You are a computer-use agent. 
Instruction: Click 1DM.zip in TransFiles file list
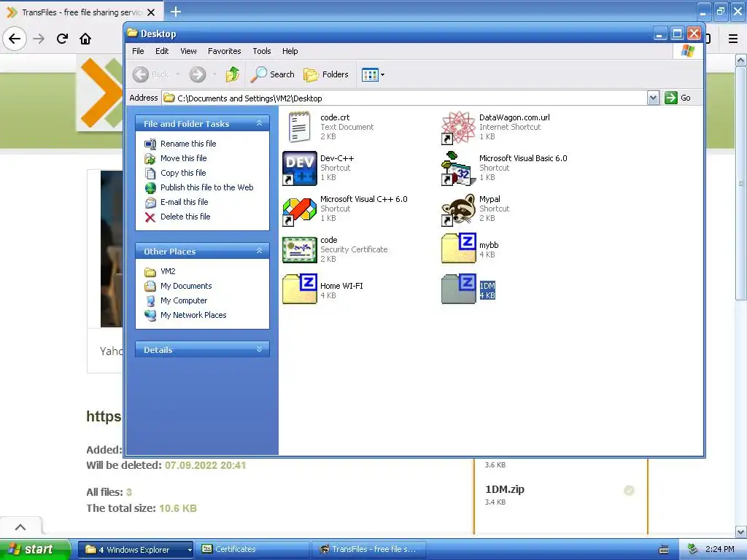coord(505,489)
